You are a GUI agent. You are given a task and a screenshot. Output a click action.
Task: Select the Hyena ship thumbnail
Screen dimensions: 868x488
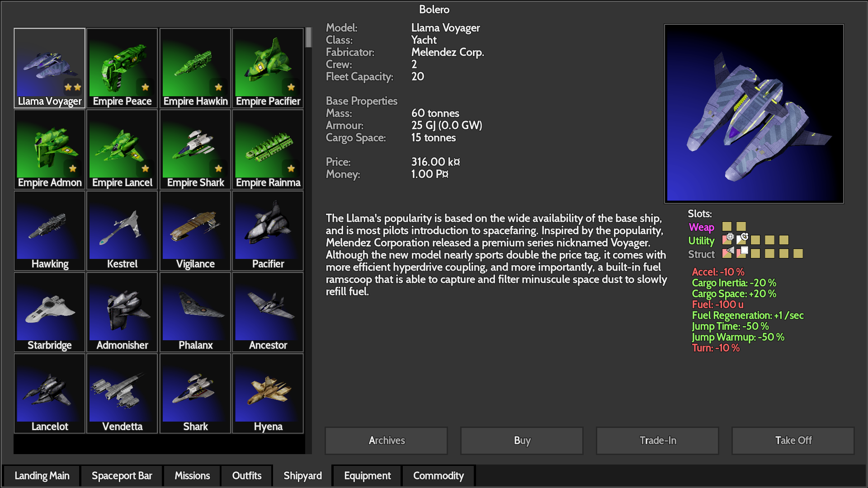pos(268,393)
